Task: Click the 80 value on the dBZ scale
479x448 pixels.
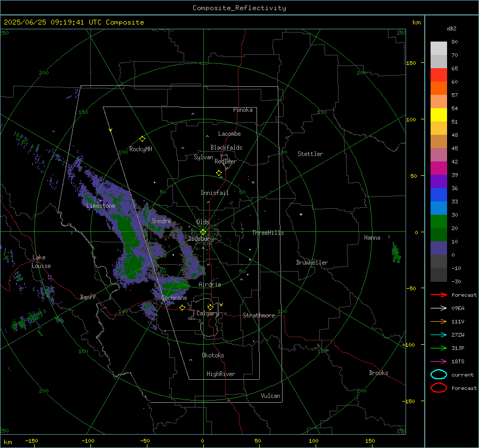Action: coord(455,42)
